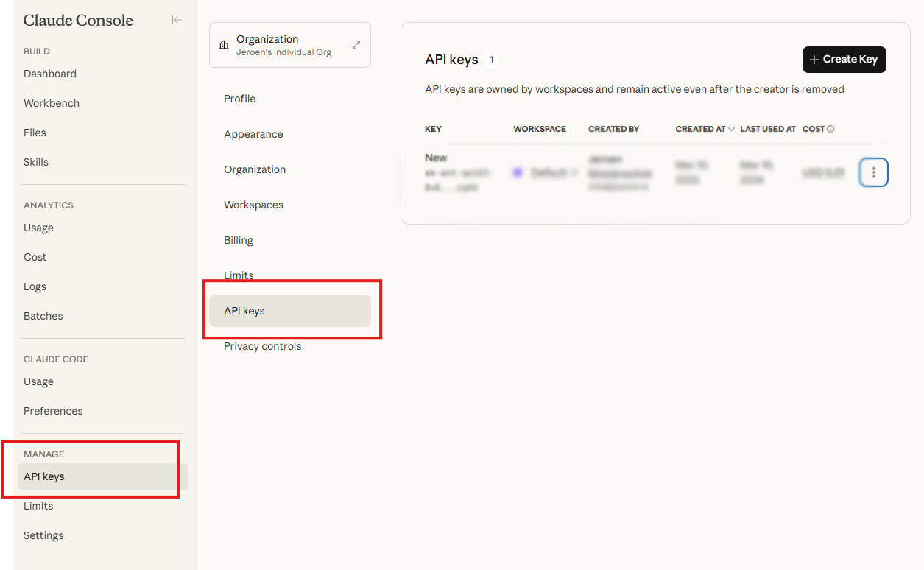Screen dimensions: 924x570
Task: Click the WORKSPACE column header
Action: click(x=540, y=129)
